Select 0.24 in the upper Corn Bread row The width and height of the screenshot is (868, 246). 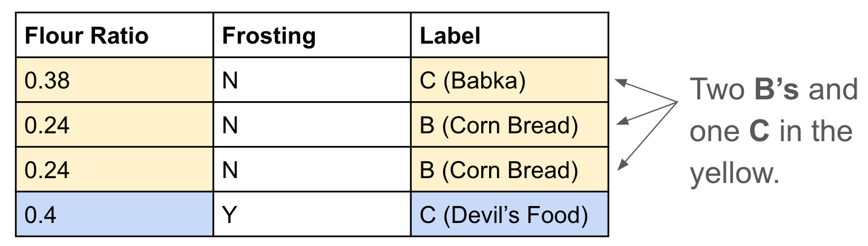(x=47, y=125)
